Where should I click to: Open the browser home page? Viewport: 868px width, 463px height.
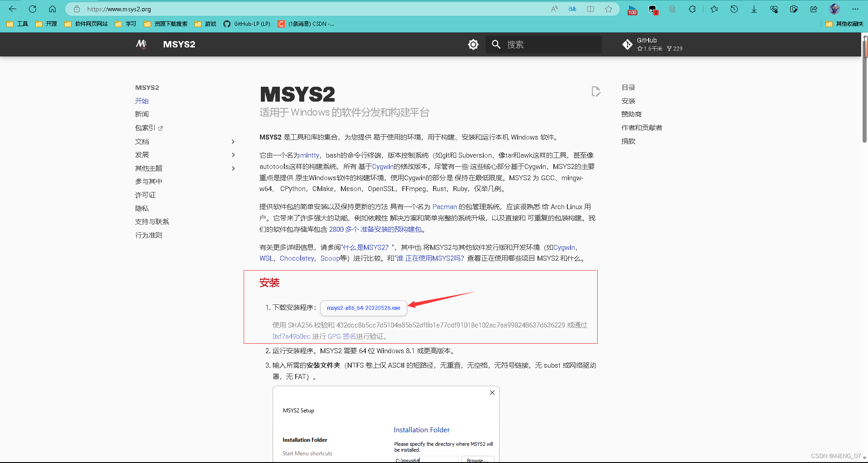click(x=52, y=9)
